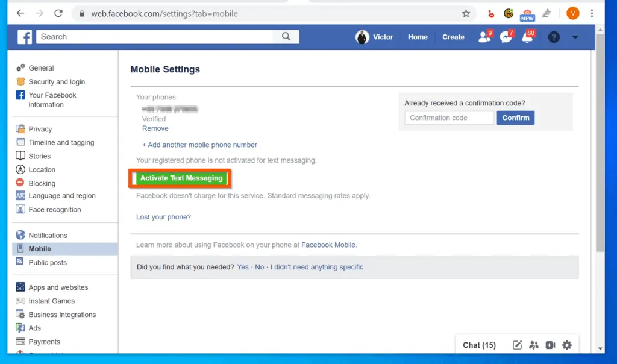Click Victor profile picture
Image resolution: width=617 pixels, height=364 pixels.
pyautogui.click(x=362, y=37)
